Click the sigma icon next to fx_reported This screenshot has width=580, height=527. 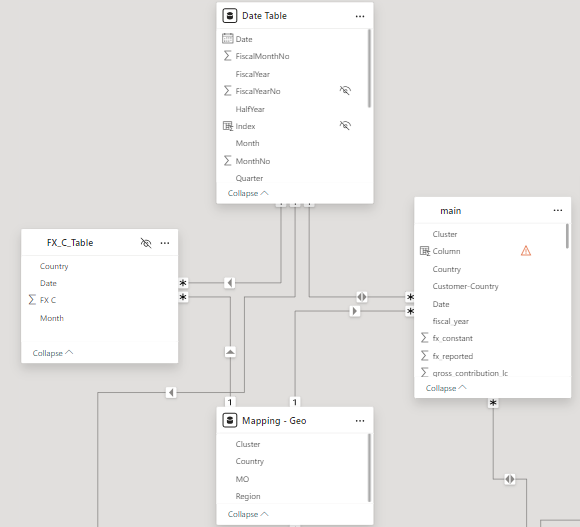425,355
